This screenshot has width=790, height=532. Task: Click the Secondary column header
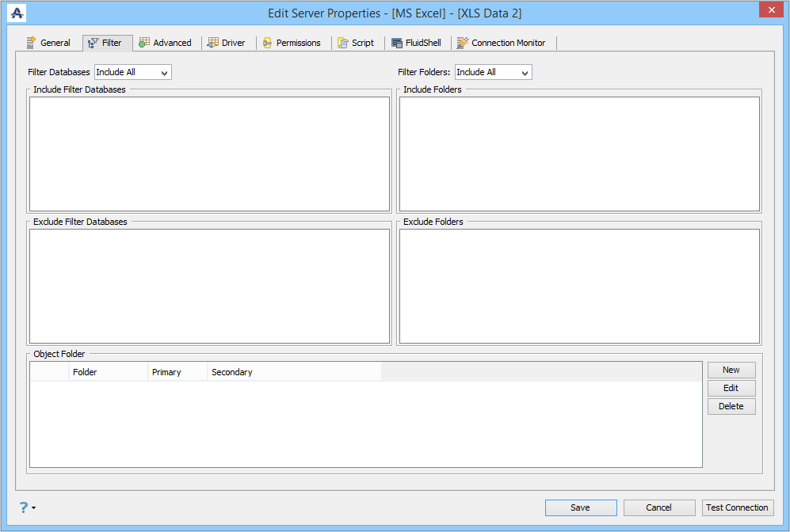point(294,372)
